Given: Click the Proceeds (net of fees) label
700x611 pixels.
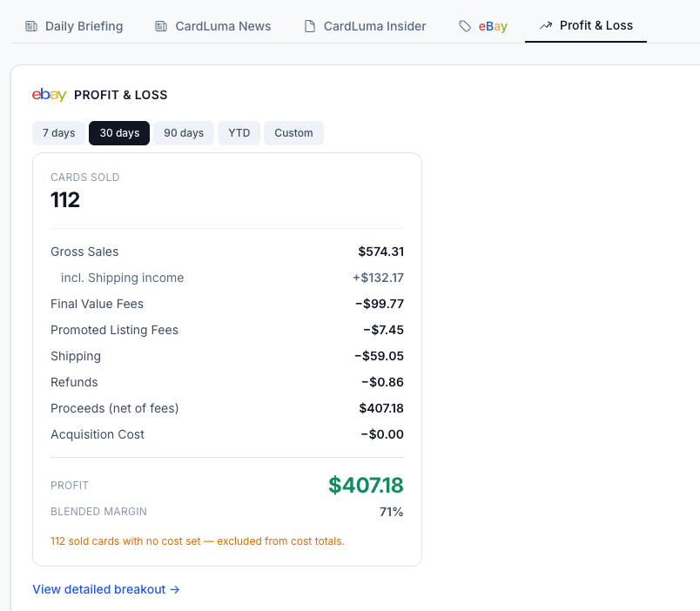Looking at the screenshot, I should (x=114, y=408).
